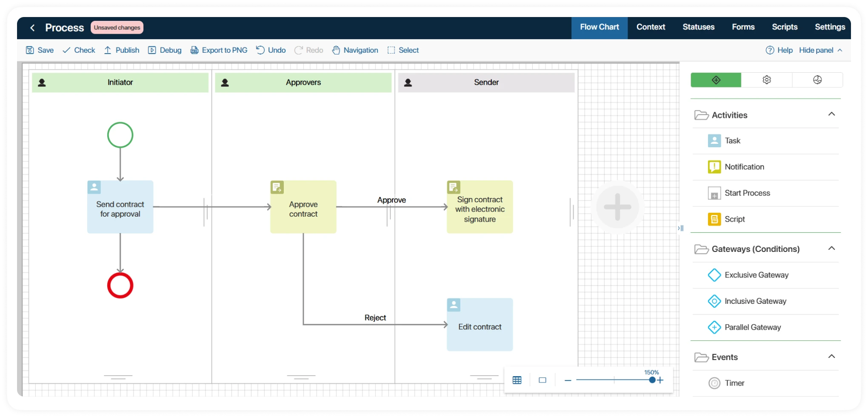Collapse the Events section

831,357
